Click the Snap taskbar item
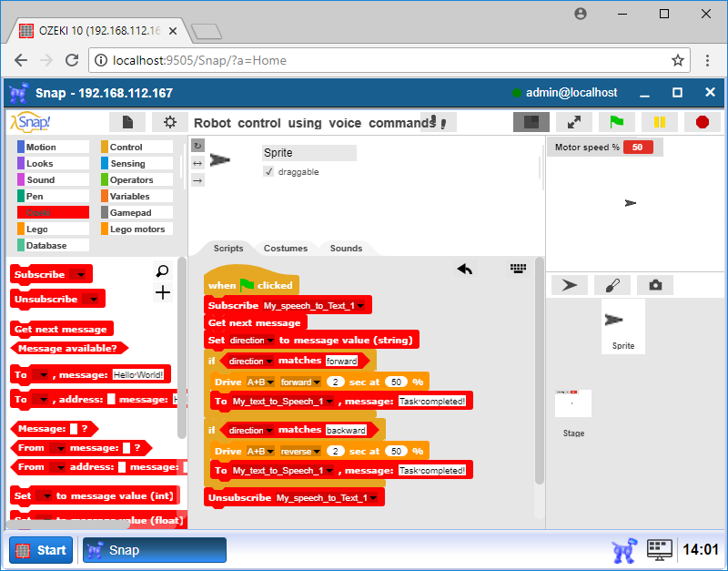The width and height of the screenshot is (728, 571). point(155,550)
